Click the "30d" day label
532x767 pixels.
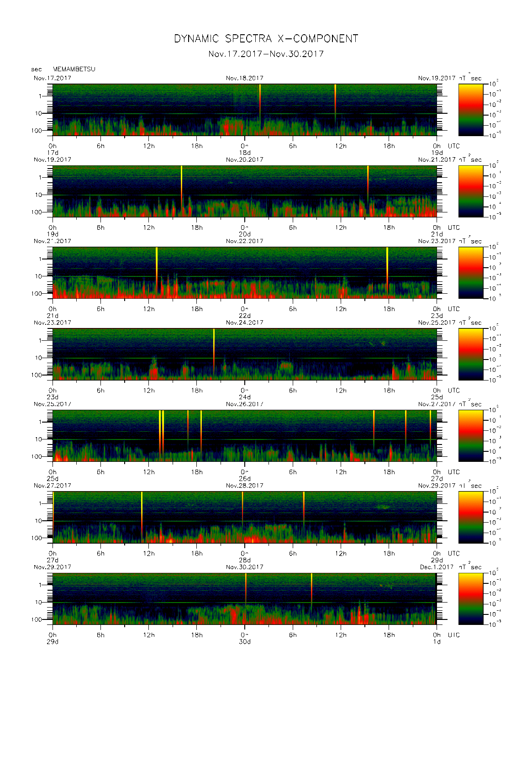(245, 642)
